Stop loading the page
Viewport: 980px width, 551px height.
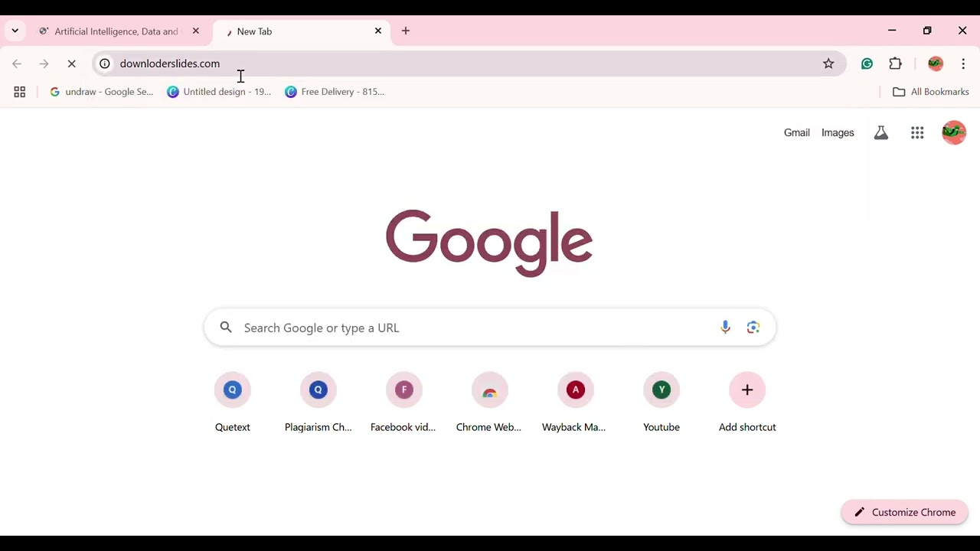tap(72, 64)
